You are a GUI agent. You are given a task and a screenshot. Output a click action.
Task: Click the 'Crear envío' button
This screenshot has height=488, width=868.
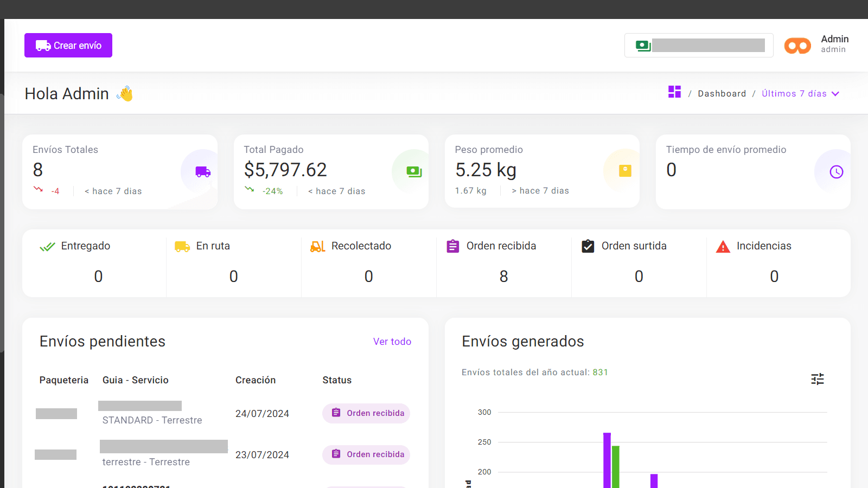pos(68,45)
